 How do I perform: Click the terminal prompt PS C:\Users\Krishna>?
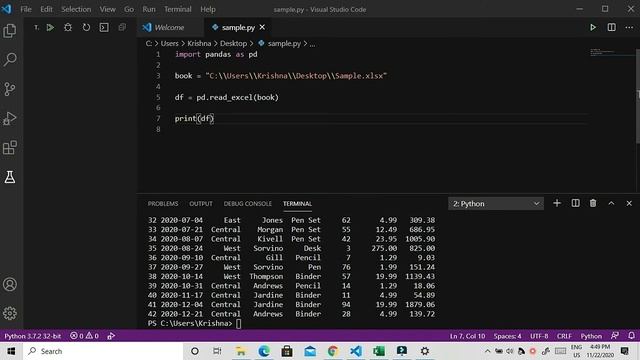(190, 323)
